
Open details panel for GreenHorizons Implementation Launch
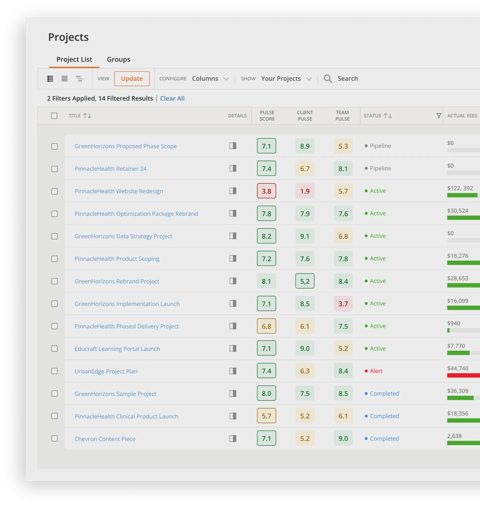pyautogui.click(x=233, y=303)
